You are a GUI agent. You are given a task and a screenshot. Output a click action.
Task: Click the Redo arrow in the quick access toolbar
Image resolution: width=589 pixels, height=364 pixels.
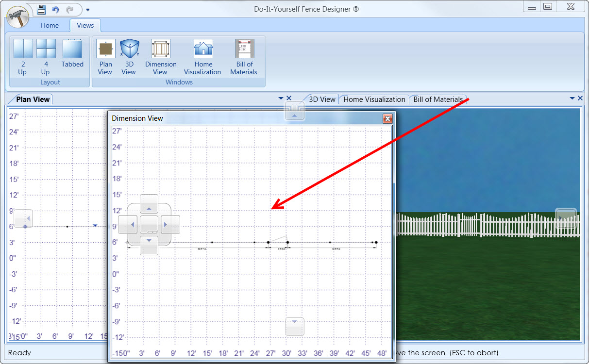click(x=70, y=9)
